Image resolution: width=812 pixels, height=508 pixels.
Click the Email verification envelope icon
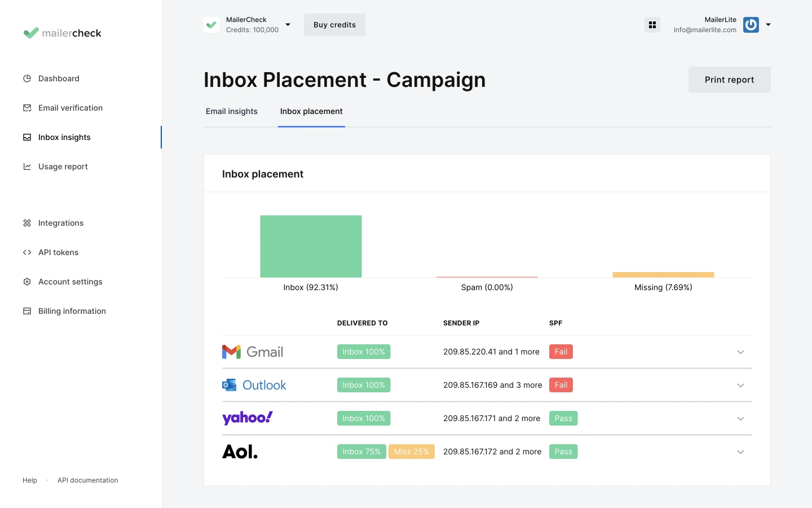click(x=27, y=108)
